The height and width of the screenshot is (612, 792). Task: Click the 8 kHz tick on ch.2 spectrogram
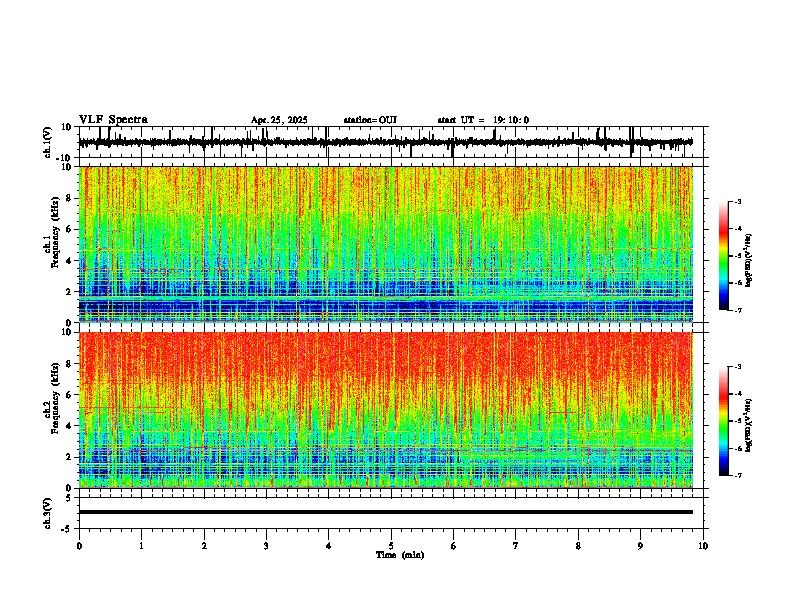[x=70, y=364]
